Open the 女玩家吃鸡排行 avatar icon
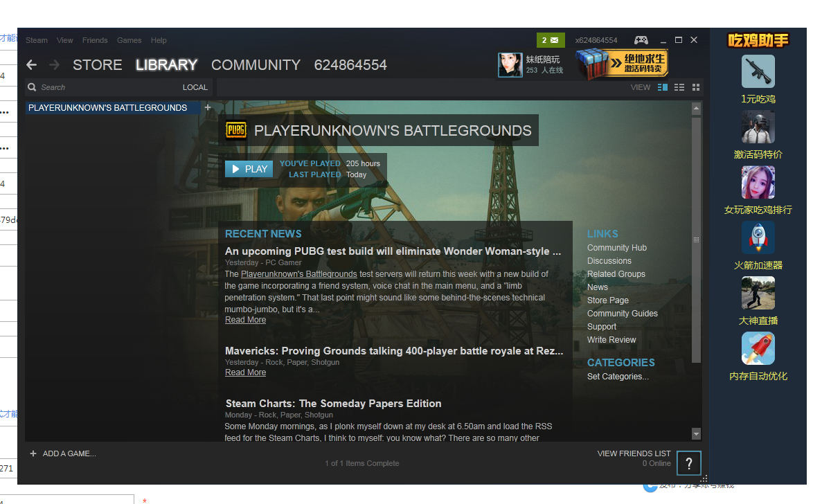Image resolution: width=822 pixels, height=504 pixels. [758, 182]
